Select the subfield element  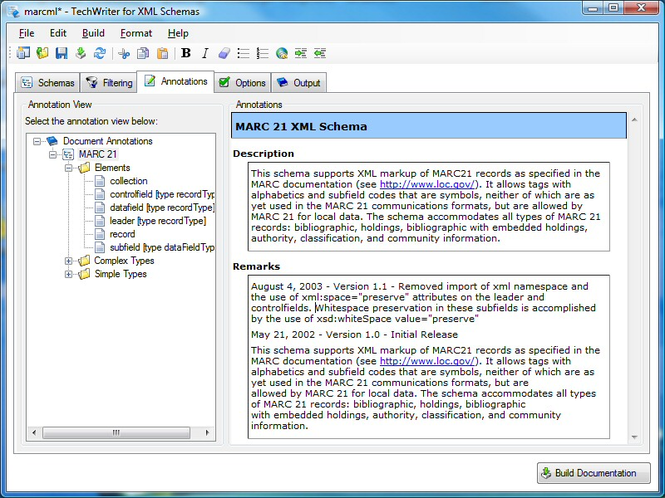coord(162,247)
